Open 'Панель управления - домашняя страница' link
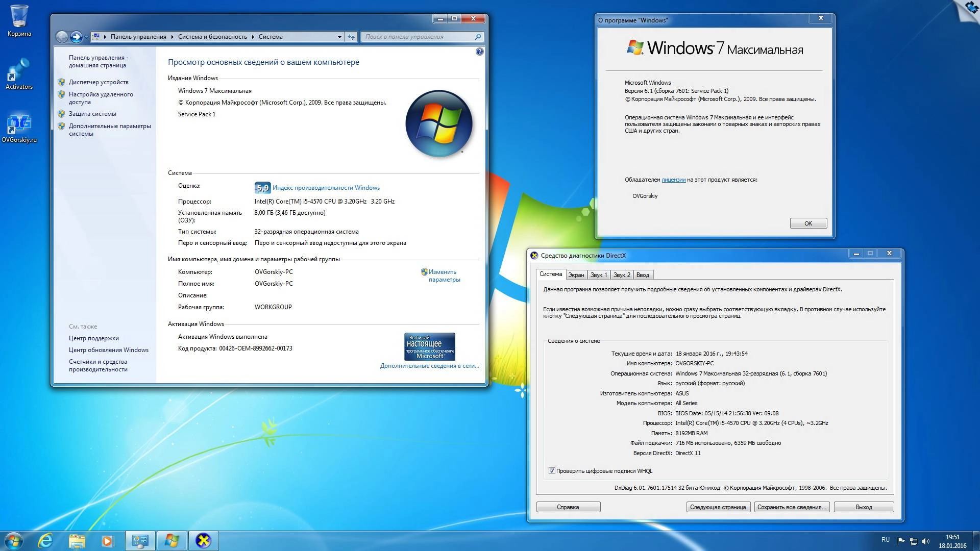Screen dimensions: 980x551 [x=99, y=61]
